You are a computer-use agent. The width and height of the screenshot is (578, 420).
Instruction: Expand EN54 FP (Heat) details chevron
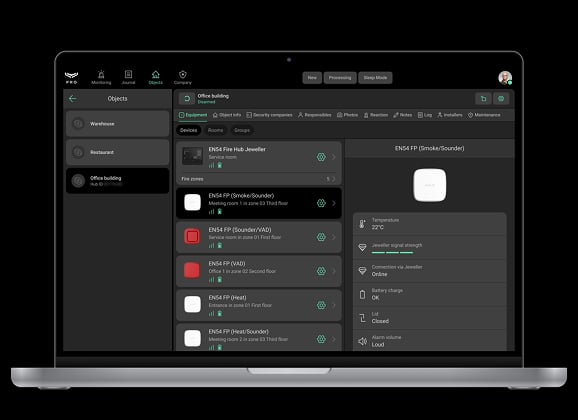click(334, 305)
